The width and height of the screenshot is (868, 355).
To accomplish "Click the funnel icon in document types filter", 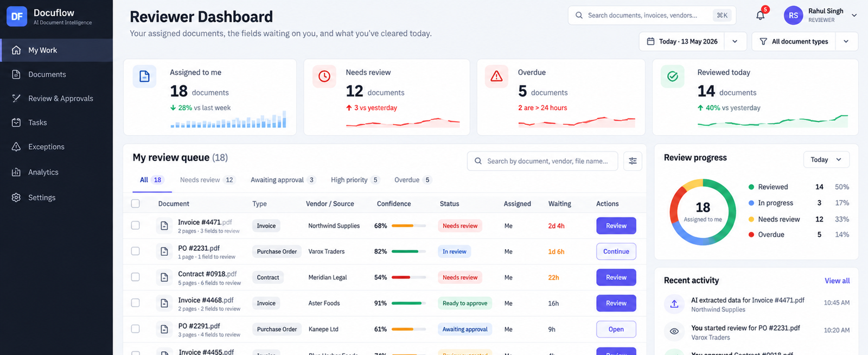I will 763,41.
